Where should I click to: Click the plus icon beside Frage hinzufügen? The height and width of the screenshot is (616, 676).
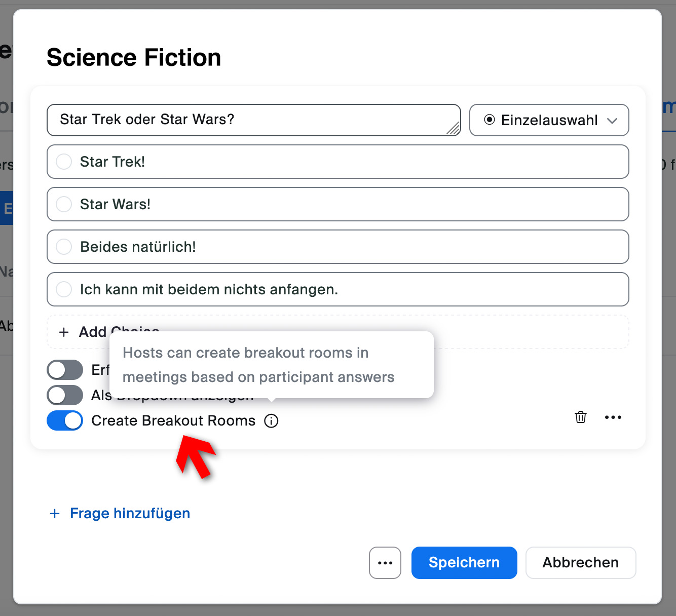55,514
